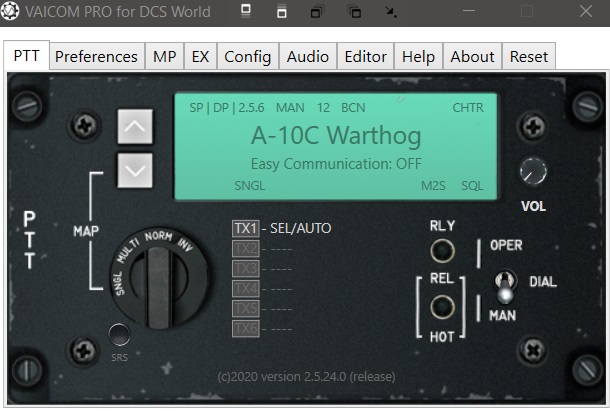This screenshot has width=610, height=411.
Task: Click the second title bar window layout icon
Action: [x=282, y=11]
